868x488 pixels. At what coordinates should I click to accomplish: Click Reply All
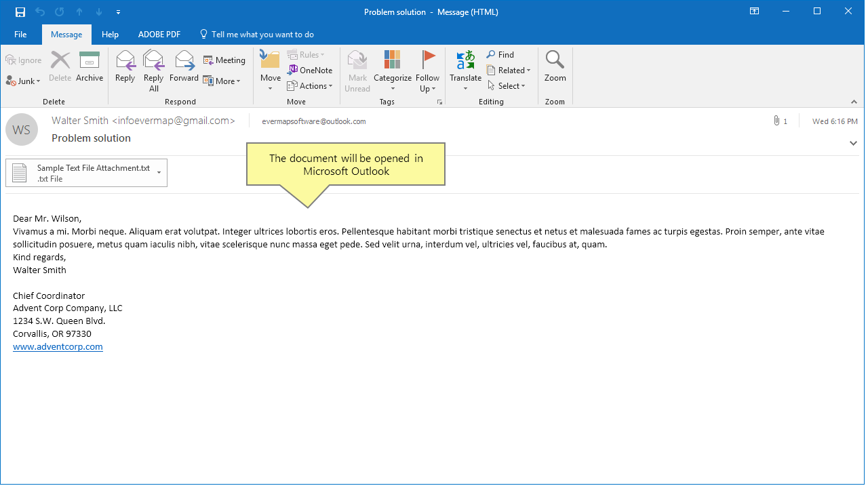(x=154, y=70)
